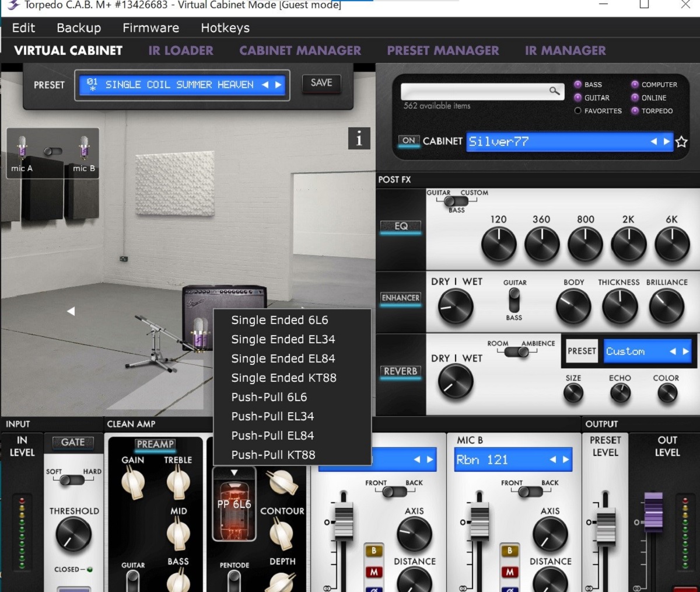
Task: Click the PP 6L6 power tube image
Action: point(234,505)
